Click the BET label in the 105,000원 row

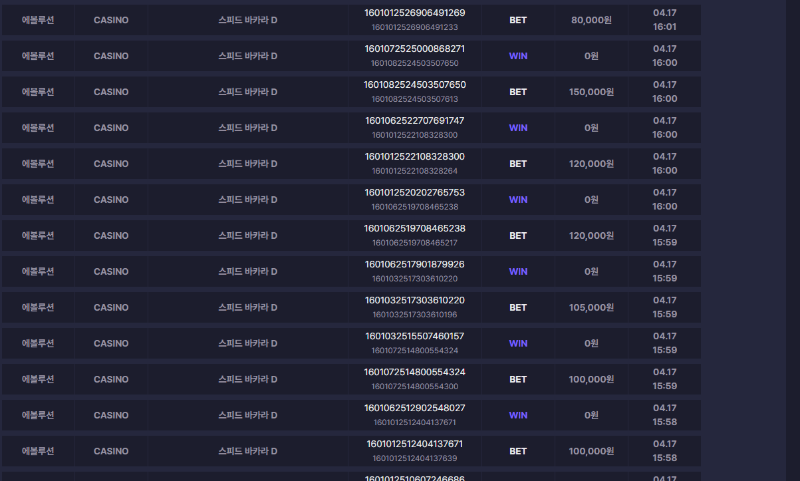coord(518,308)
